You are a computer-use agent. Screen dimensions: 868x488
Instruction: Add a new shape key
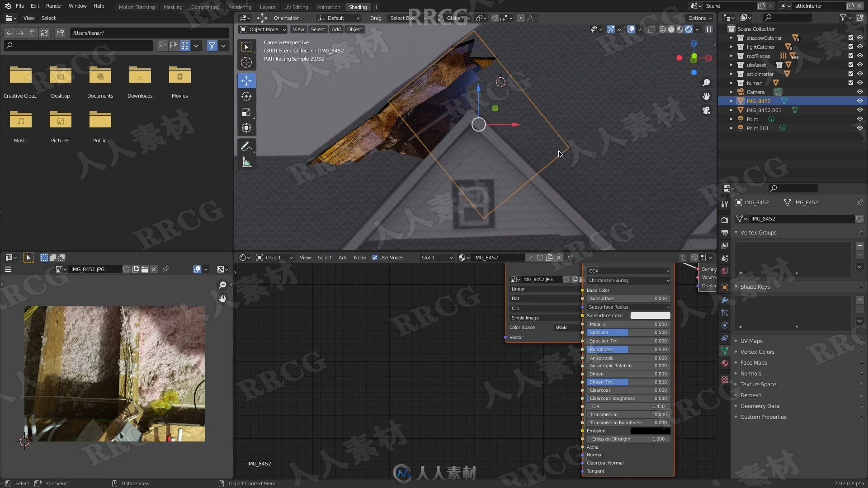click(860, 300)
